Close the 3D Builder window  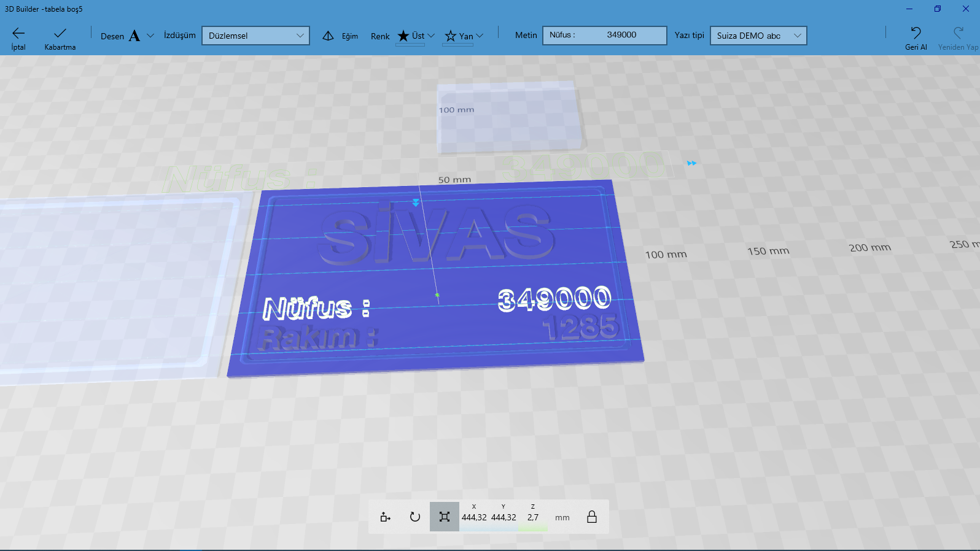click(966, 9)
